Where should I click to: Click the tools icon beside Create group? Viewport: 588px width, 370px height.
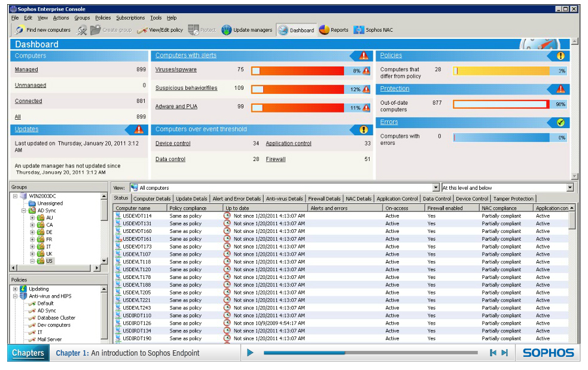point(81,30)
